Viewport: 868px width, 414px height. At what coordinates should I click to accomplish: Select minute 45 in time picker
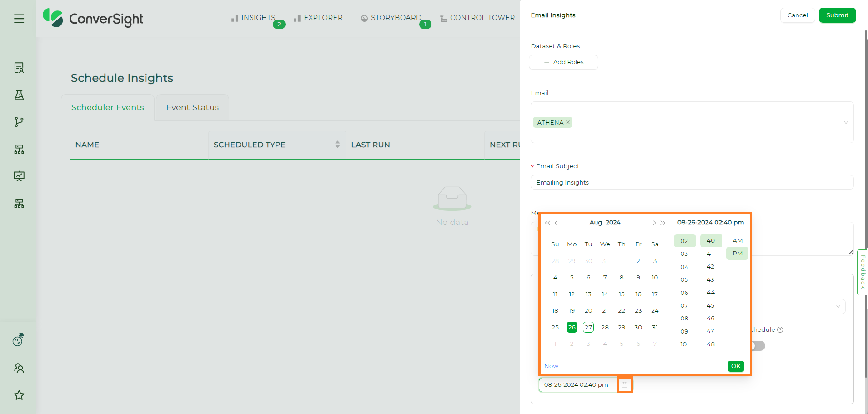711,306
